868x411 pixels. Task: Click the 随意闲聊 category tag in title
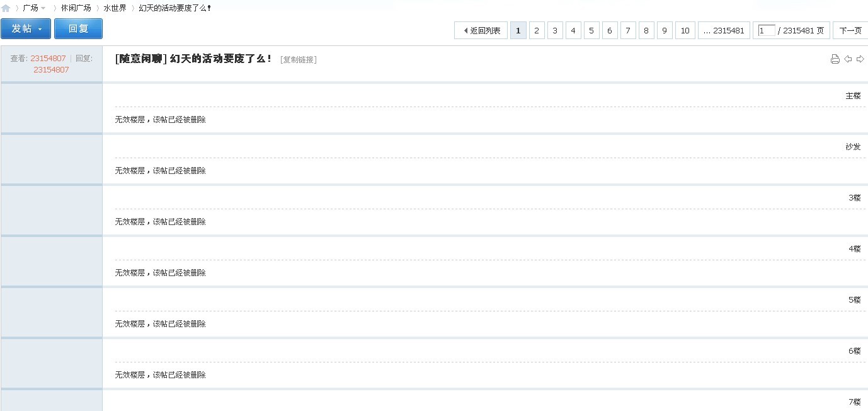(x=141, y=59)
